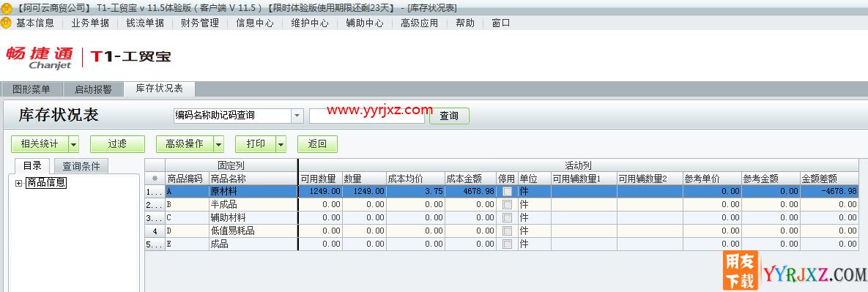This screenshot has height=292, width=868.
Task: Toggle 停用 checkbox for 辅助材料 row
Action: (x=507, y=218)
